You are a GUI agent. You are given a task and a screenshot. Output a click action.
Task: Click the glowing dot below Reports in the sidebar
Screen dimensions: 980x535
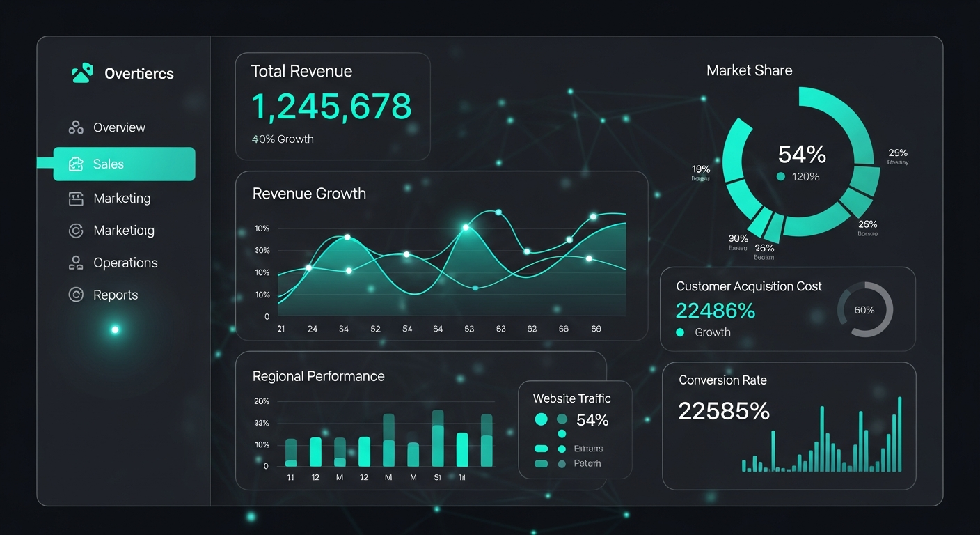tap(116, 329)
